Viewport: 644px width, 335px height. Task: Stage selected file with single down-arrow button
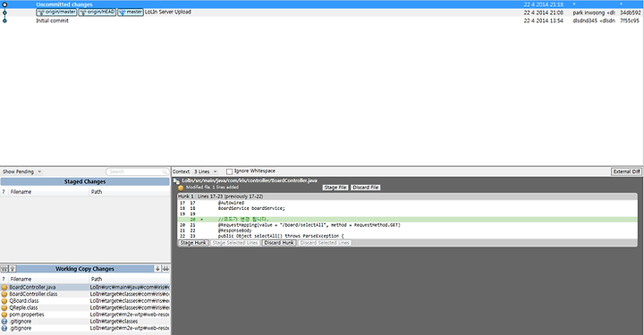(157, 269)
